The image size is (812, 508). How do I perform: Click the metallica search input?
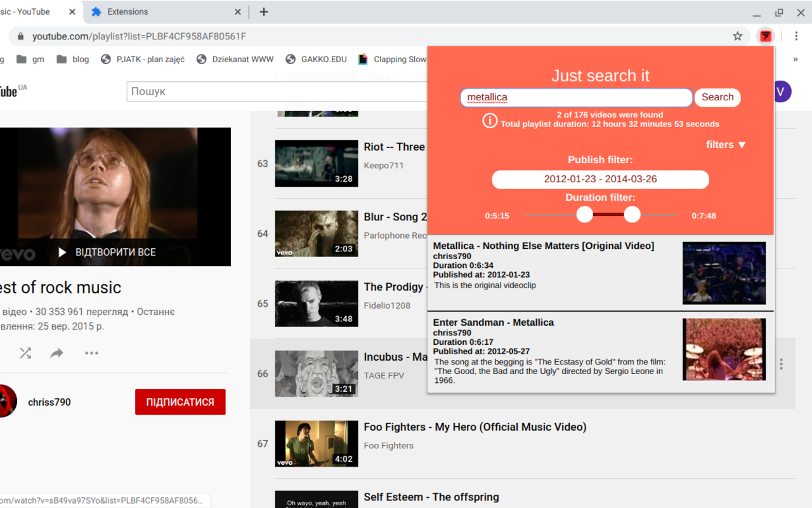576,97
